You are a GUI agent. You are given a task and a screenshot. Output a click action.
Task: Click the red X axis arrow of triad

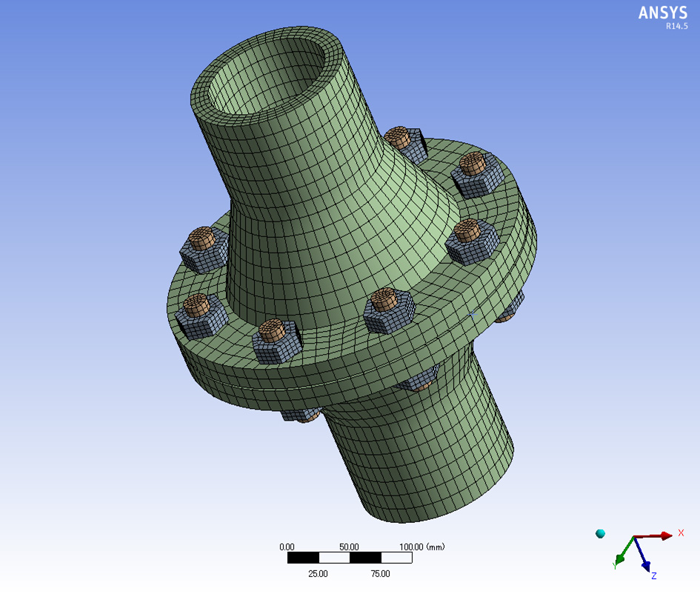655,535
